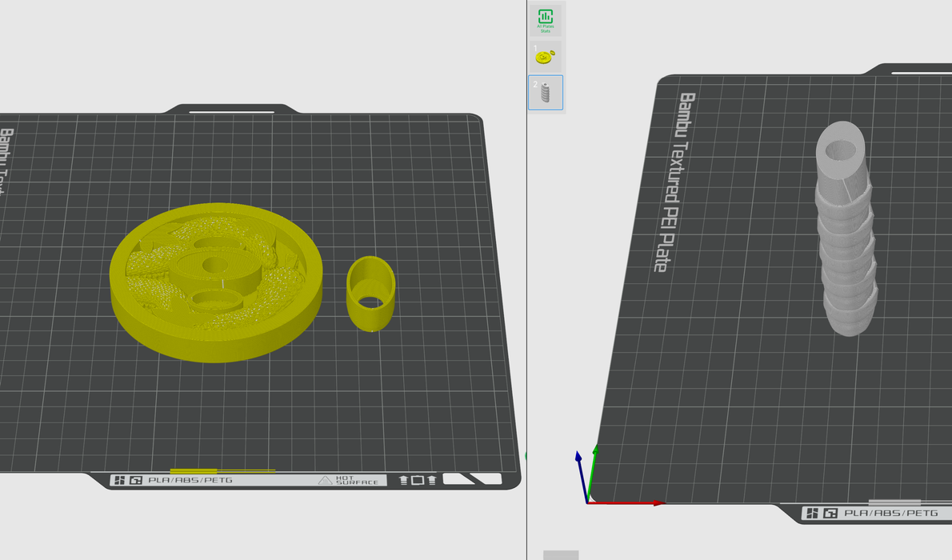This screenshot has height=560, width=952.
Task: Select the plate 2 thumbnail
Action: pos(546,92)
